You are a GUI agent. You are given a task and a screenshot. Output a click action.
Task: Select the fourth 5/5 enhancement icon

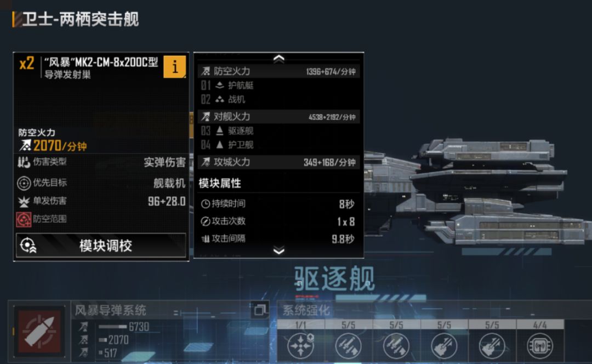[x=492, y=345]
